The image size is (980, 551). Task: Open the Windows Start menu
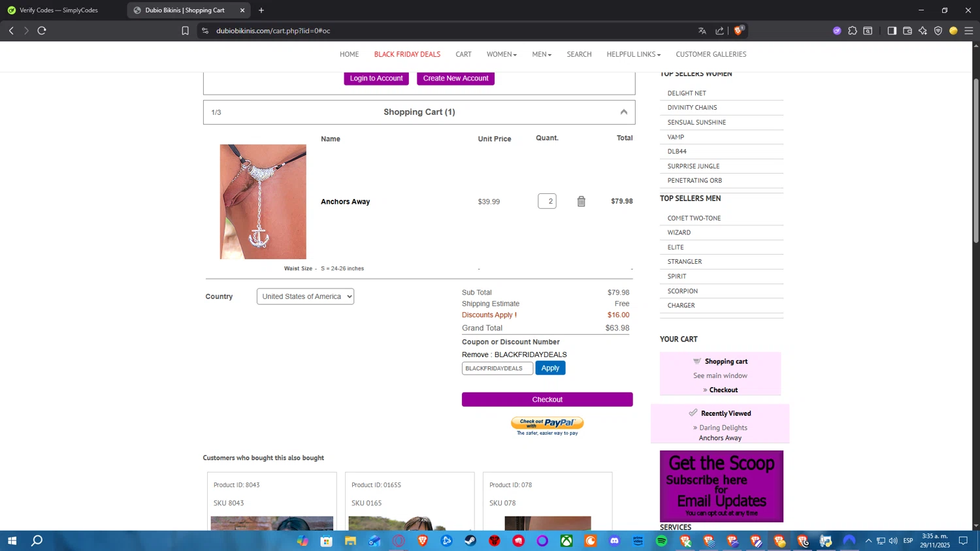coord(12,541)
